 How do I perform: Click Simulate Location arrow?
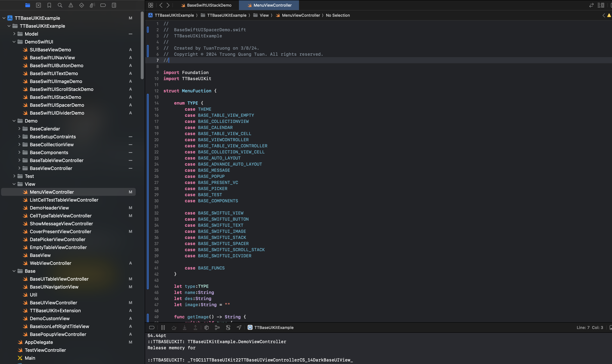point(239,328)
